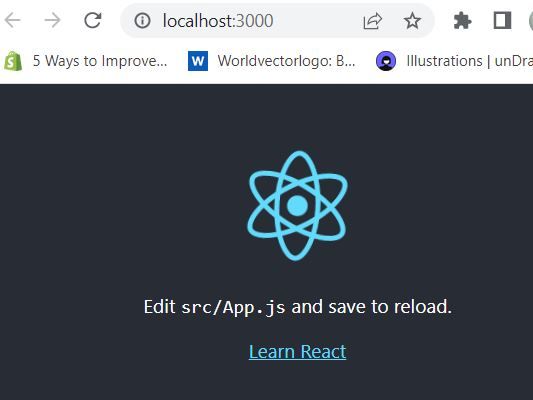Image resolution: width=533 pixels, height=400 pixels.
Task: Click the unDraw bookmark favicon
Action: point(386,61)
